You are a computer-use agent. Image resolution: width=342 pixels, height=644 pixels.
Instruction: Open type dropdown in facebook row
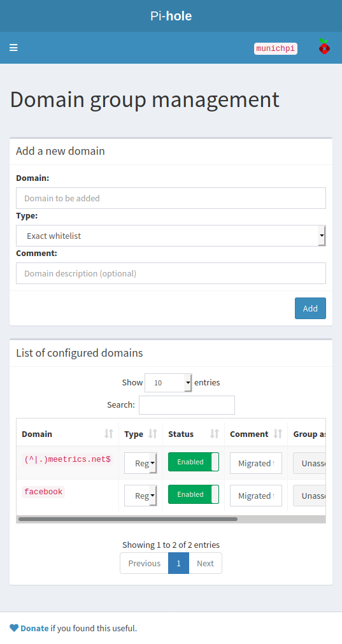pos(141,496)
